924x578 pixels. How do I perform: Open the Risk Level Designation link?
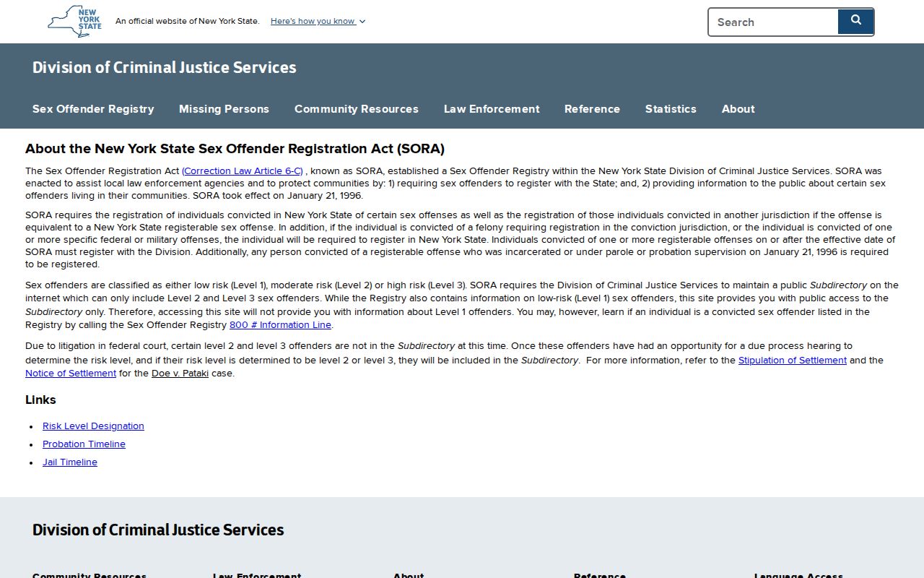click(x=93, y=426)
